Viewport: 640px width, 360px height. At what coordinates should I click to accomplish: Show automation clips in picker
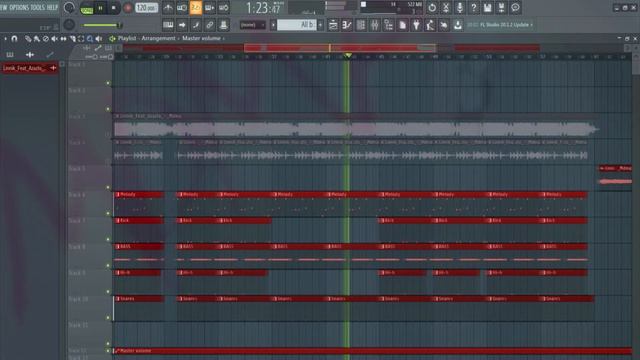pyautogui.click(x=50, y=55)
